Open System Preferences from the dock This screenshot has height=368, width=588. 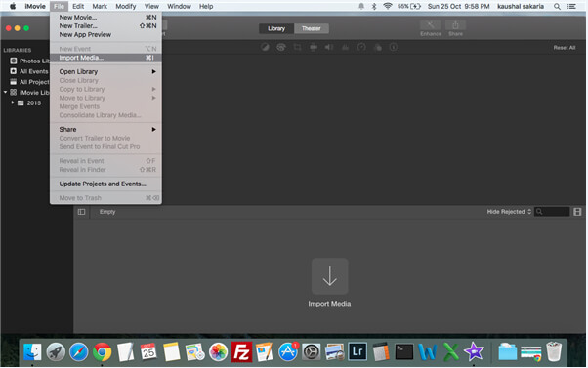(312, 352)
